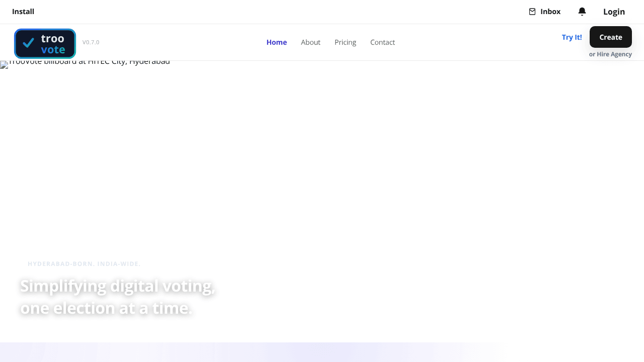Click the Login button
The width and height of the screenshot is (644, 362).
click(614, 12)
